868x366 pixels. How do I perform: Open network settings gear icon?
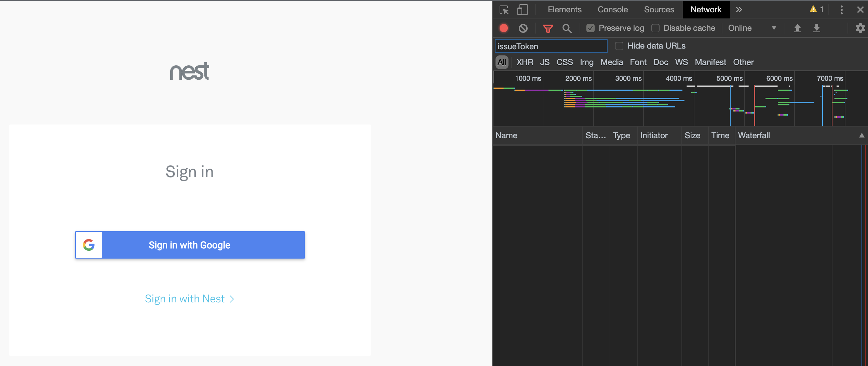(860, 28)
